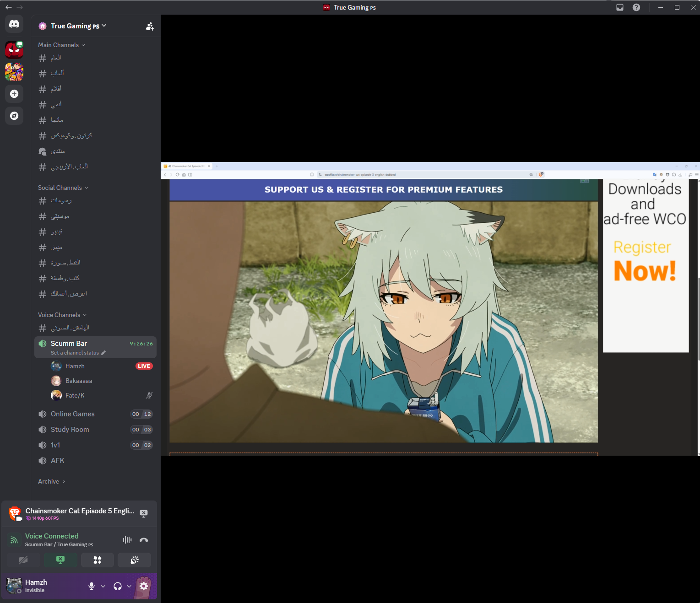Mute the microphone

[x=92, y=586]
